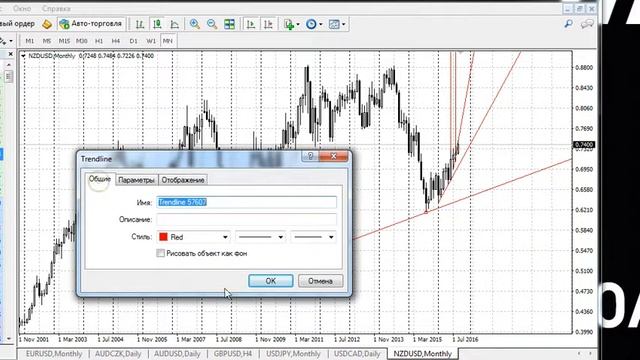The image size is (640, 360).
Task: Cancel the dialog with Отмена
Action: 320,281
